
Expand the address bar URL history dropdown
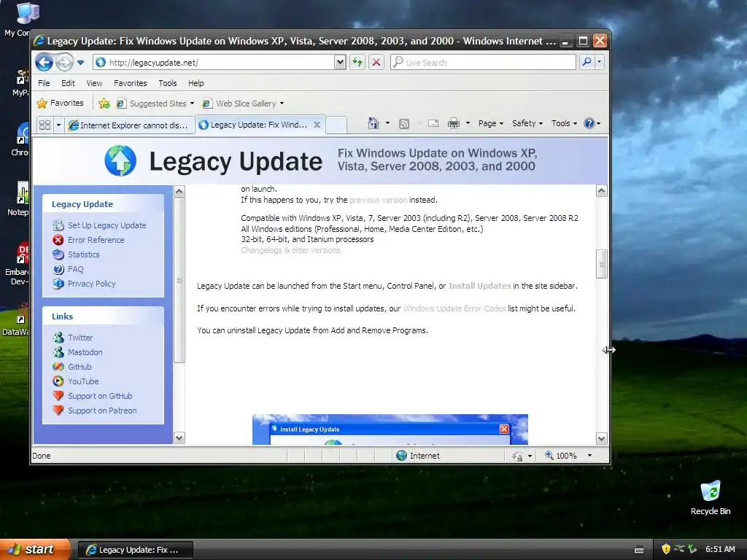tap(340, 63)
